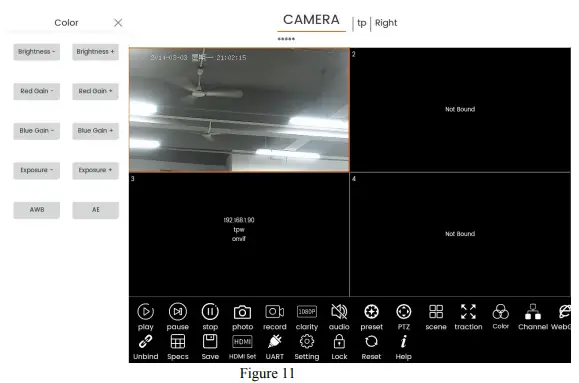Click the traction fullscreen arrows icon
Viewport: 579px width, 383px height.
[468, 312]
